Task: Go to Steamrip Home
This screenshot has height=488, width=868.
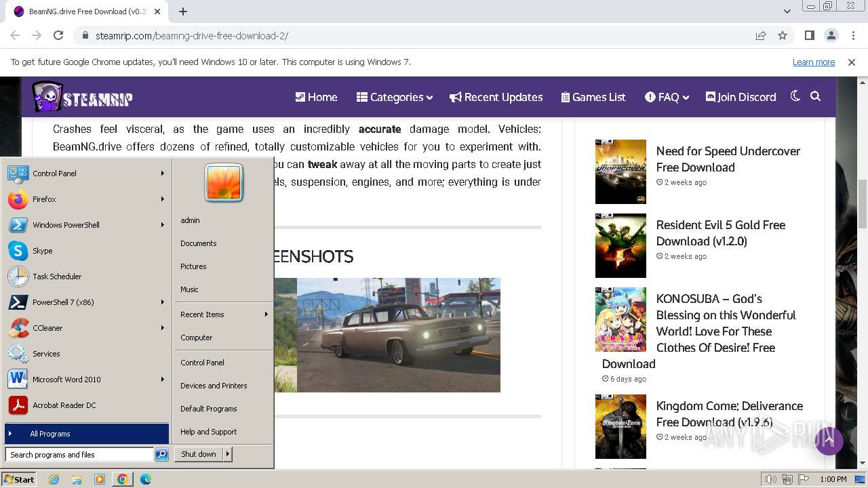Action: [316, 97]
